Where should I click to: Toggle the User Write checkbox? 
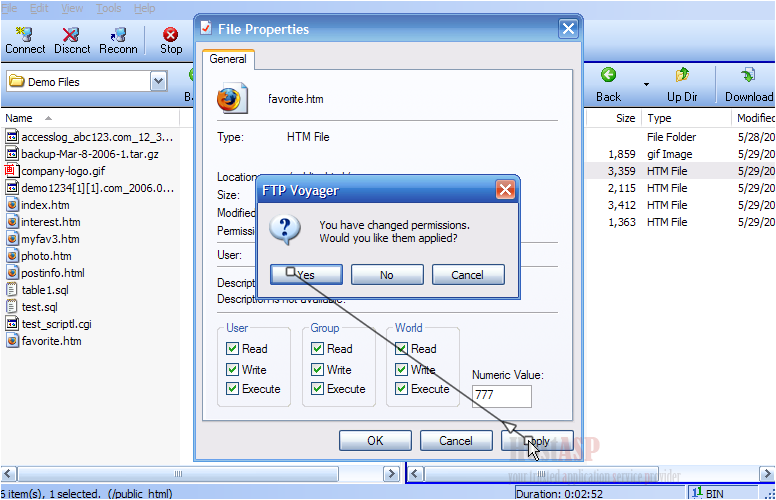pos(233,369)
